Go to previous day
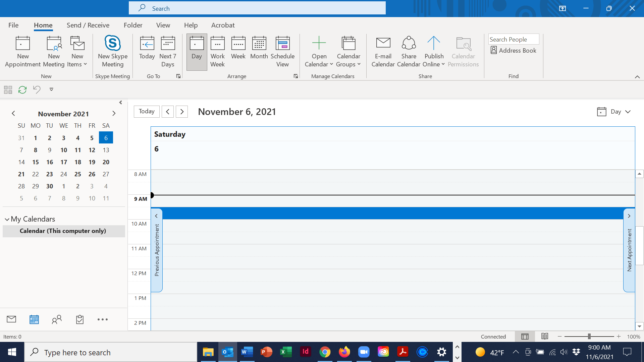Screen dimensions: 644x362 point(168,111)
